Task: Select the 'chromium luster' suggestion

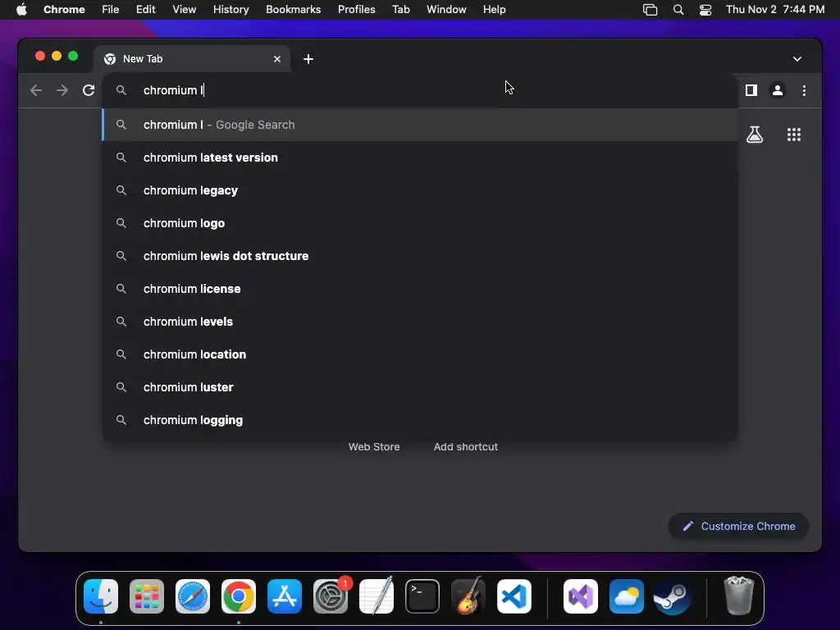Action: (419, 387)
